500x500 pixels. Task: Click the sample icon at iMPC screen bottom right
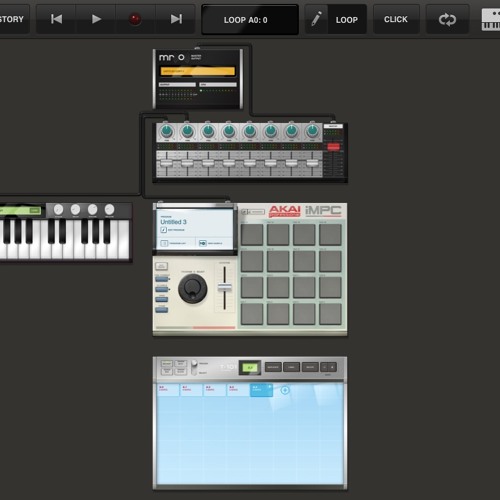coord(203,243)
